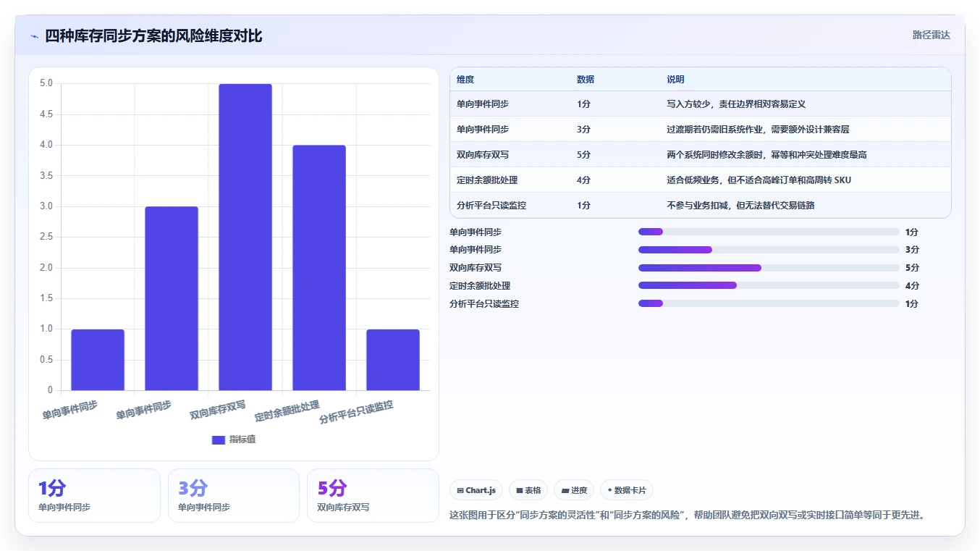Select table cell 适合低频业务,但不适合高峰订单和高周转 SKU
Viewport: 980px width, 551px height.
point(759,180)
